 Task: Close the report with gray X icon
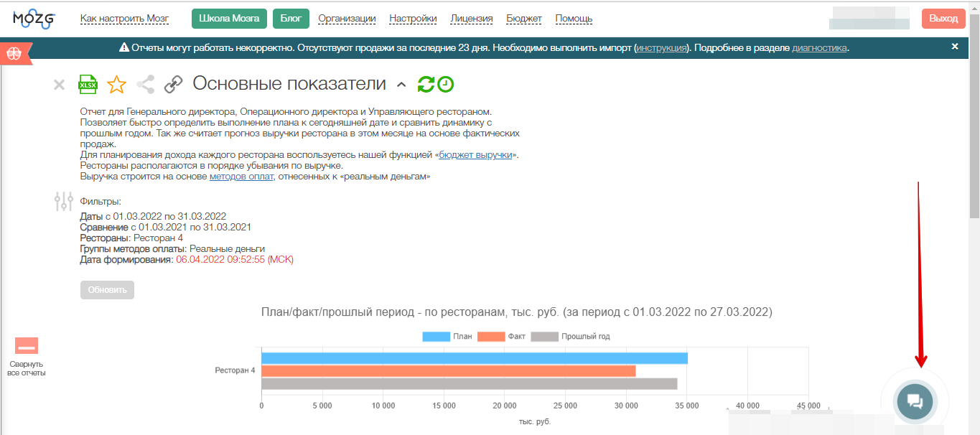tap(59, 85)
